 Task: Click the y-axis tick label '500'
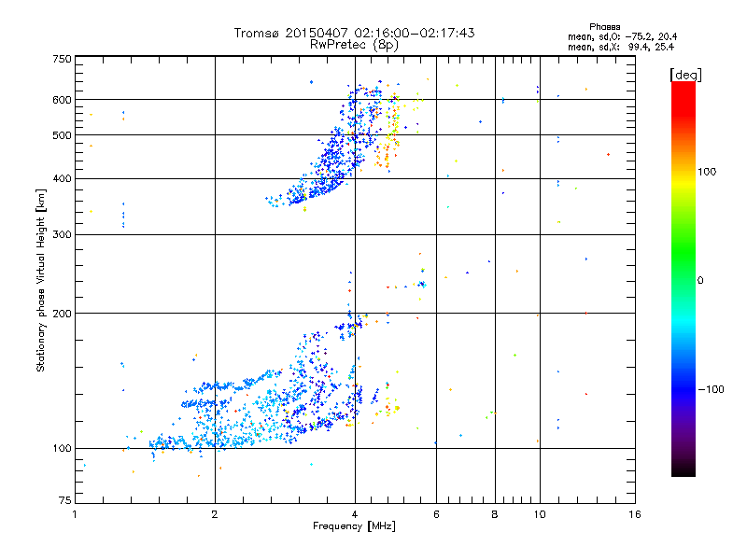62,135
